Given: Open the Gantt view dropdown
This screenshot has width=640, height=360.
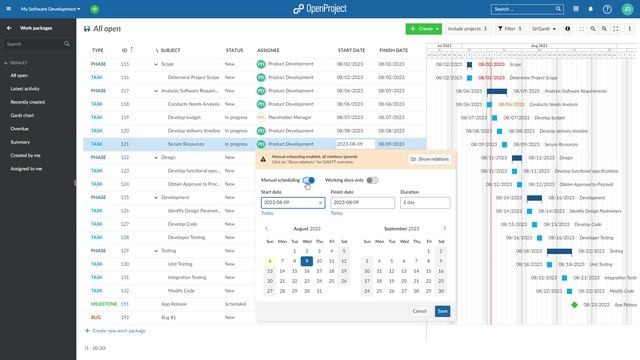Looking at the screenshot, I should pyautogui.click(x=544, y=29).
